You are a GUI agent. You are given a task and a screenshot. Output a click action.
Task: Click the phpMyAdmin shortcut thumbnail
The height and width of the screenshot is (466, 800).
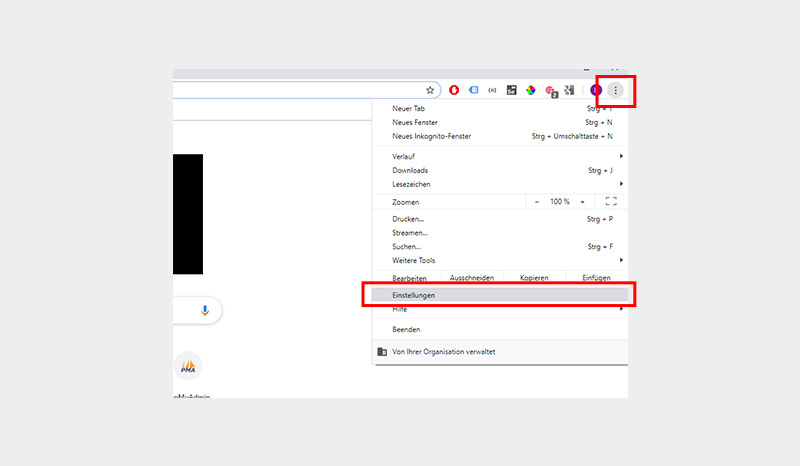point(188,367)
